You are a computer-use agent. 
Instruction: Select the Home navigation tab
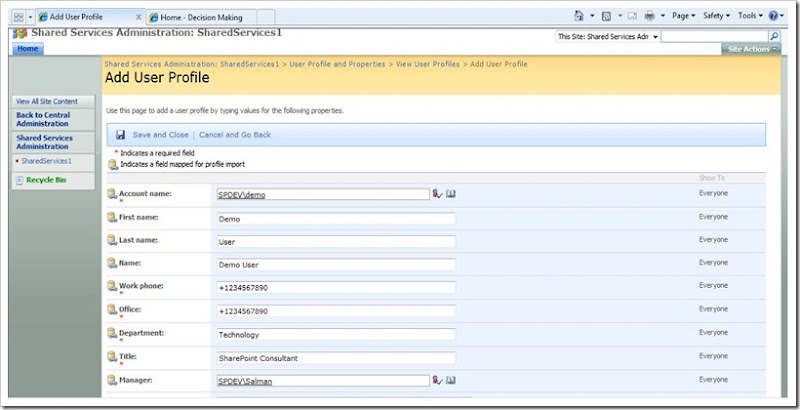(x=28, y=49)
